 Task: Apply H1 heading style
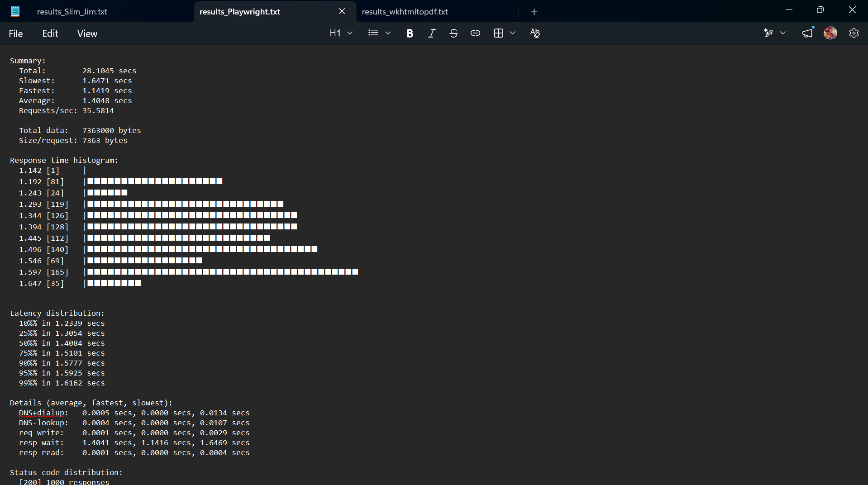pos(335,33)
